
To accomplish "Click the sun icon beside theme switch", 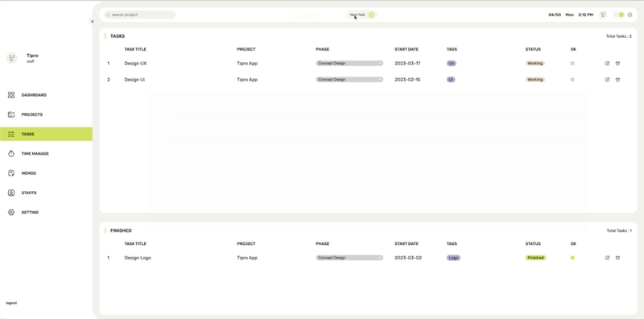I will [630, 14].
